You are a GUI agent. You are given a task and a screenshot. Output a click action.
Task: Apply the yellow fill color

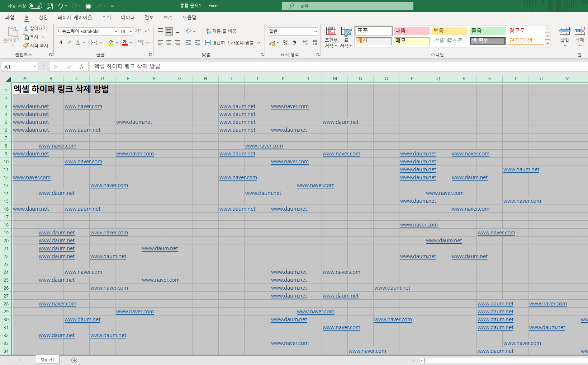[111, 43]
